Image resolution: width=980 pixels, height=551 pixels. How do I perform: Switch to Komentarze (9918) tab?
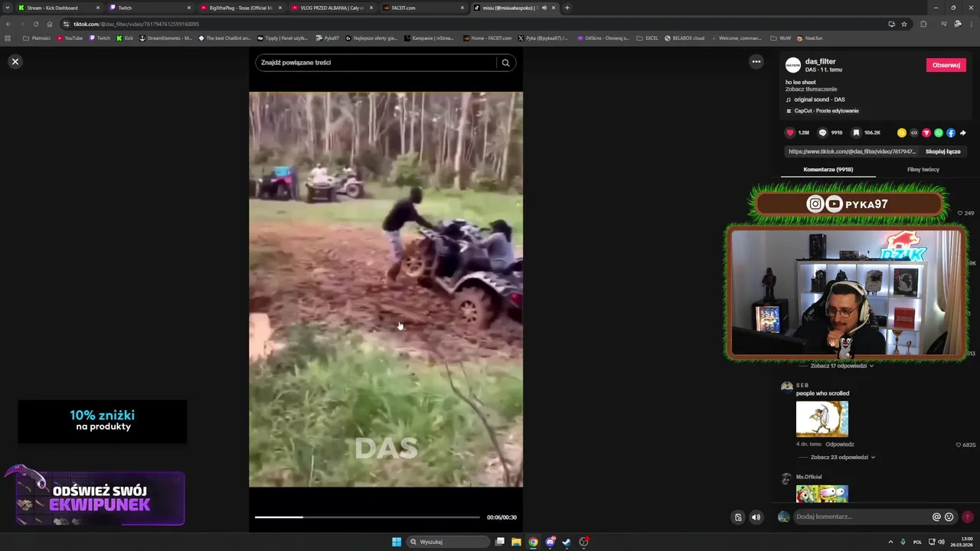point(828,169)
